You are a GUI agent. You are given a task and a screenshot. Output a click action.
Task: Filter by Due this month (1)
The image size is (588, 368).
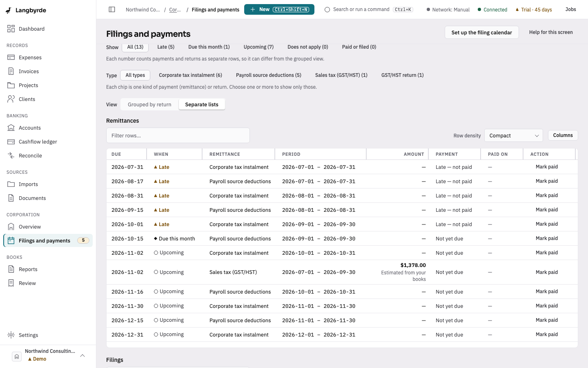click(209, 47)
